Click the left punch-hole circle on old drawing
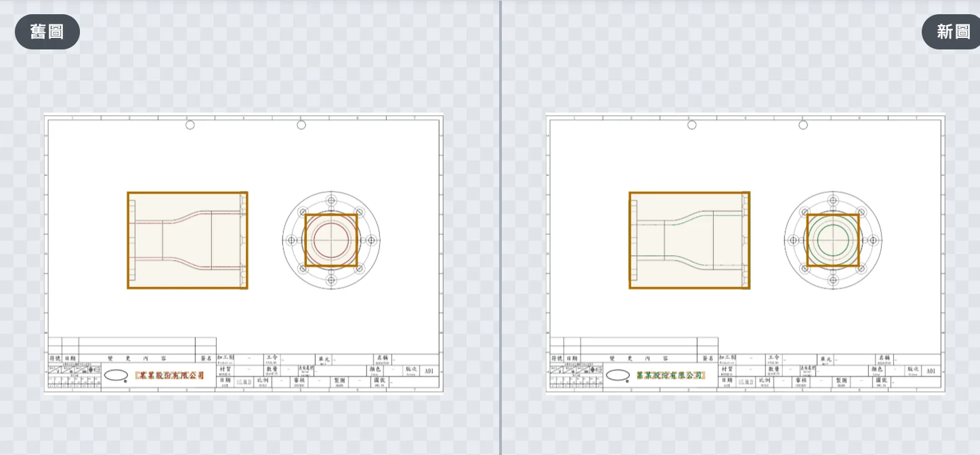Screen dimensions: 980x455 tap(190, 125)
